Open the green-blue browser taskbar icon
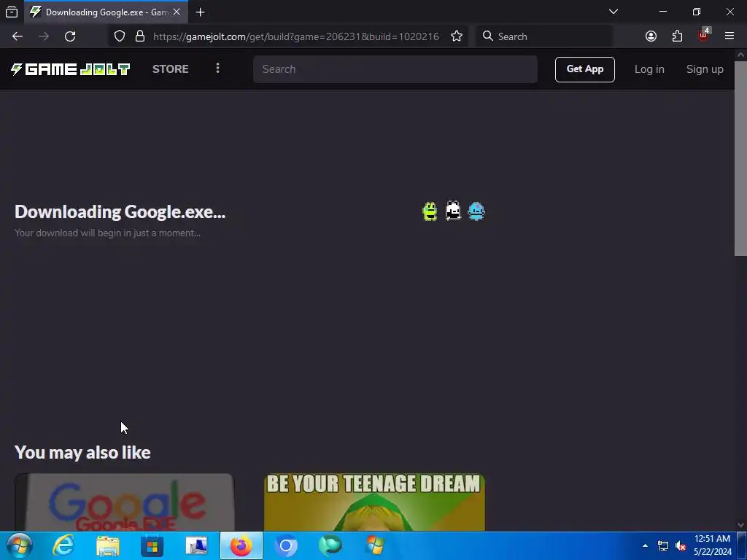 pos(330,545)
